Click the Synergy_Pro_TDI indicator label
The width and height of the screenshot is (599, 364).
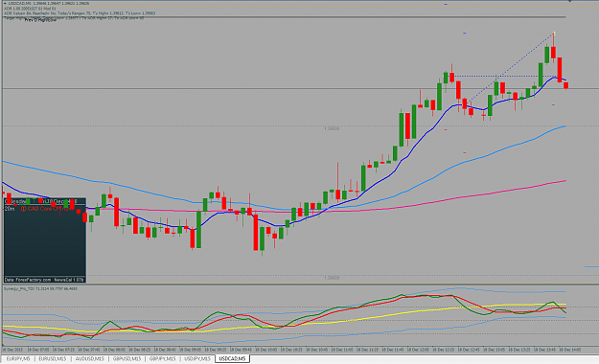40,288
